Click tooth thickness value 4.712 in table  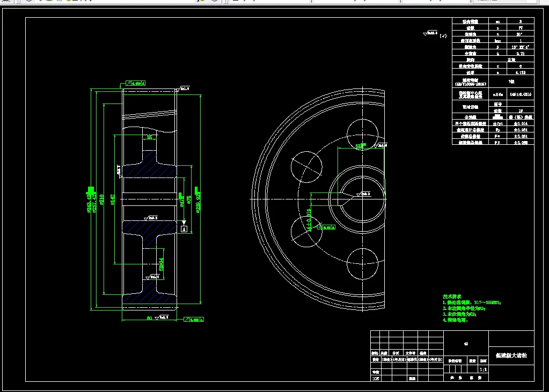point(521,72)
